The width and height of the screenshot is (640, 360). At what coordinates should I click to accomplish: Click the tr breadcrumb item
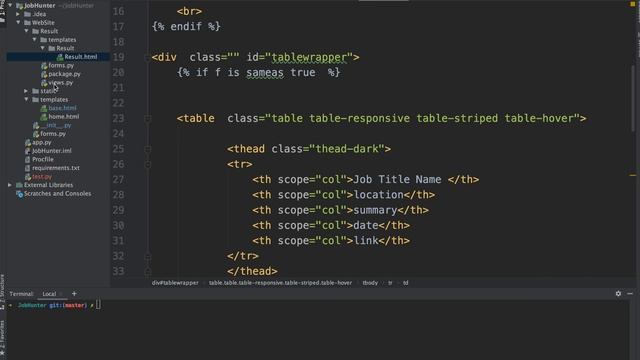point(390,282)
